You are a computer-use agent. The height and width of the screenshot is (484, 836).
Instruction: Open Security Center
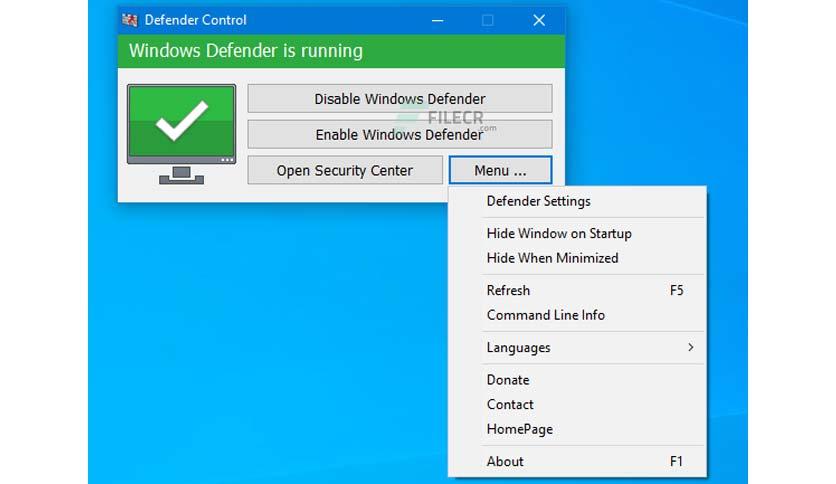[x=344, y=170]
